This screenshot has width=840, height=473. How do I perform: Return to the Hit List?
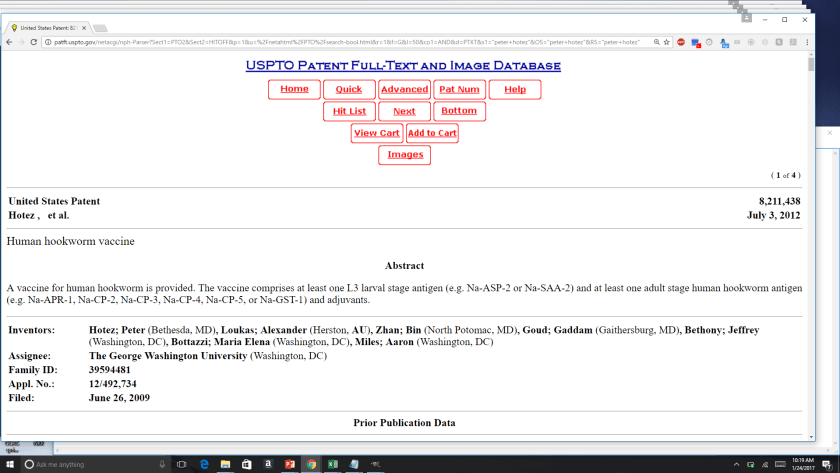[349, 111]
